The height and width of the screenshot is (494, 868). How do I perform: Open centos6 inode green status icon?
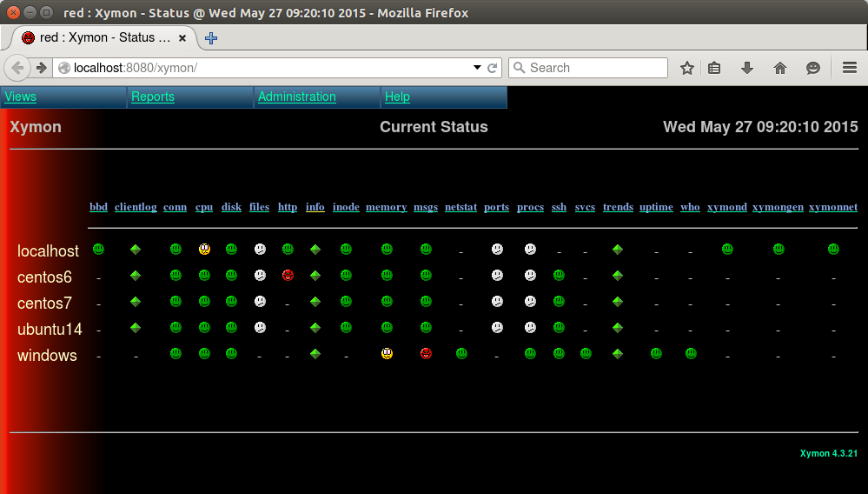coord(346,275)
